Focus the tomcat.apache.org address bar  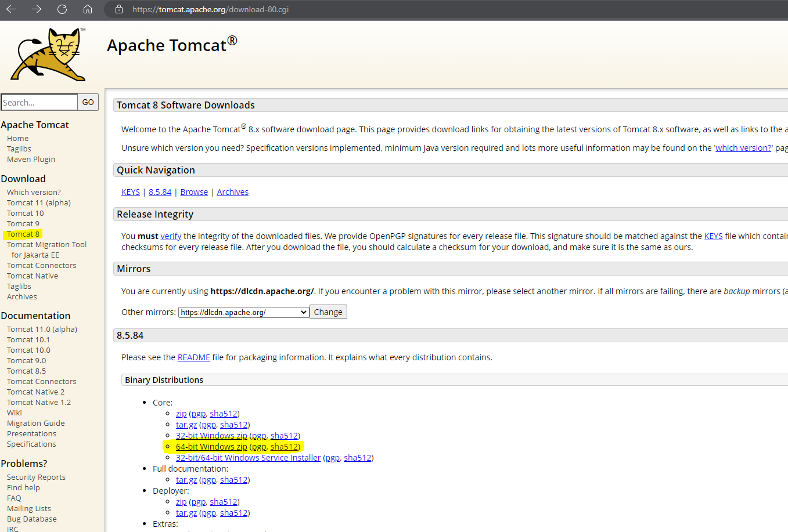210,9
